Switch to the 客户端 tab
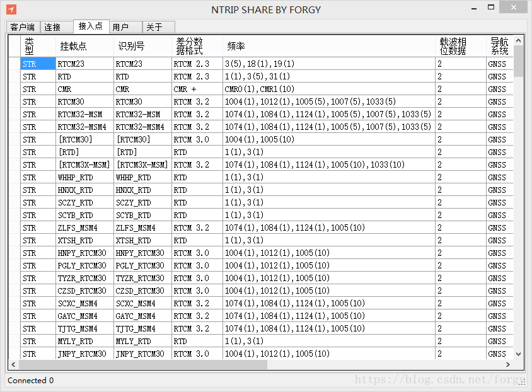 point(23,27)
